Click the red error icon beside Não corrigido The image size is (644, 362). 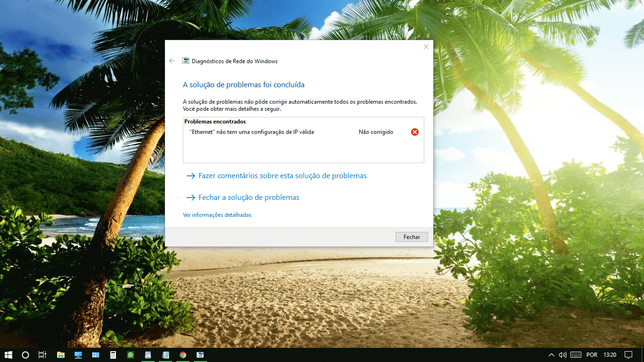[x=415, y=132]
